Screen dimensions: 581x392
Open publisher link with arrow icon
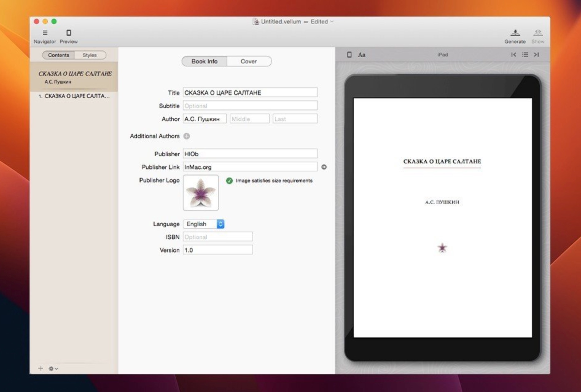coord(324,167)
